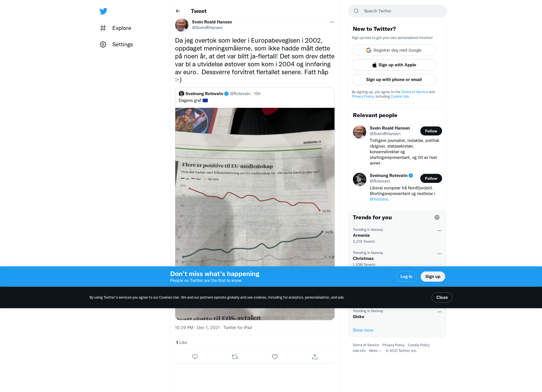
Task: Follow Svein Roald Hansen
Action: click(x=431, y=131)
